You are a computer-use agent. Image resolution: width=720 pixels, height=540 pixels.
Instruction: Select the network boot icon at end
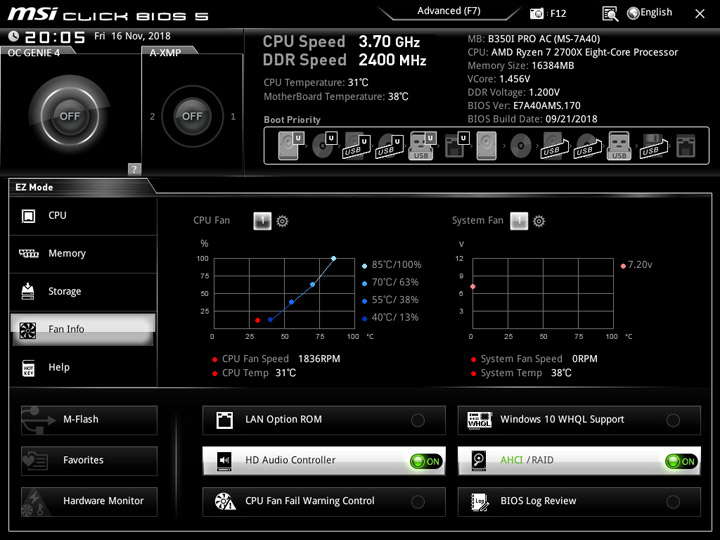[686, 146]
